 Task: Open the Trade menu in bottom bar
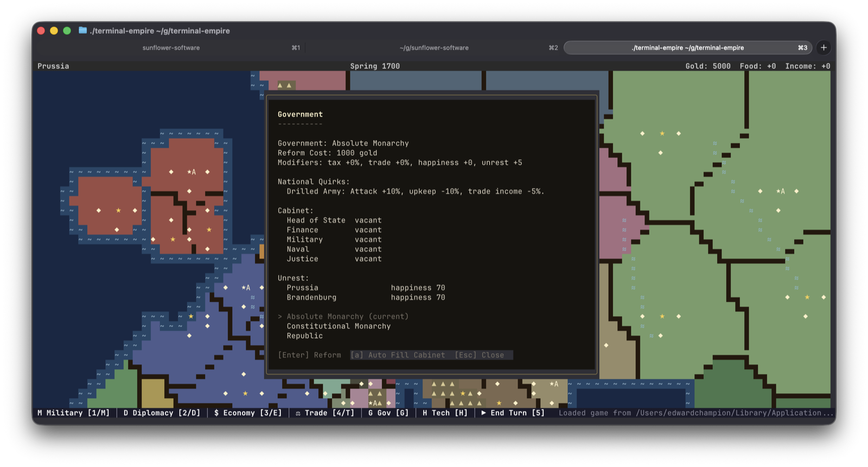coord(324,413)
